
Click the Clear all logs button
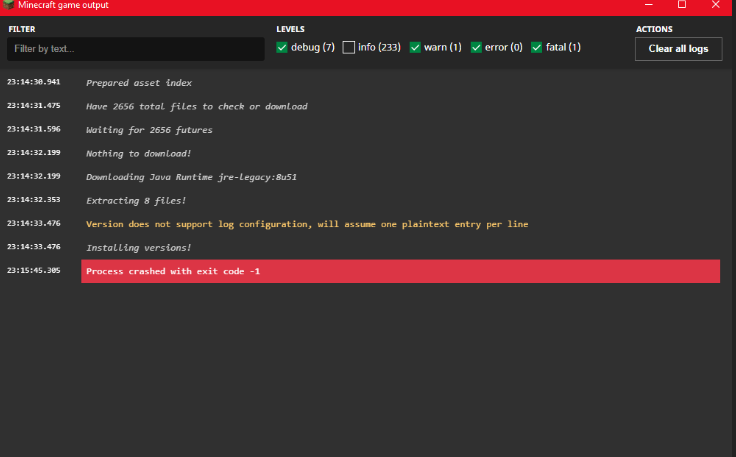678,49
